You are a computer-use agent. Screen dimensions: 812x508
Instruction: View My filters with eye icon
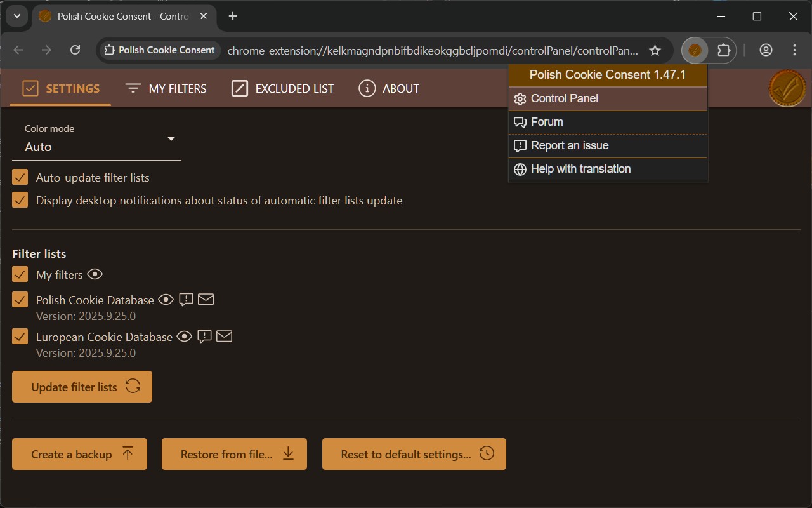click(x=95, y=274)
